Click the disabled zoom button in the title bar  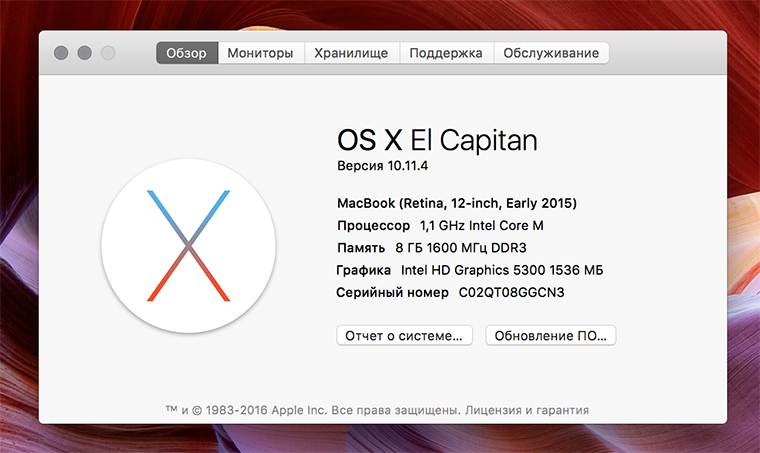tap(108, 53)
